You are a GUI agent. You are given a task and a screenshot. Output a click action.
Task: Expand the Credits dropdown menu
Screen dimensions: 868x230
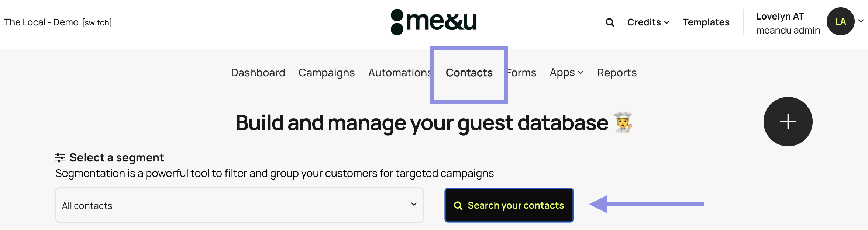coord(648,22)
